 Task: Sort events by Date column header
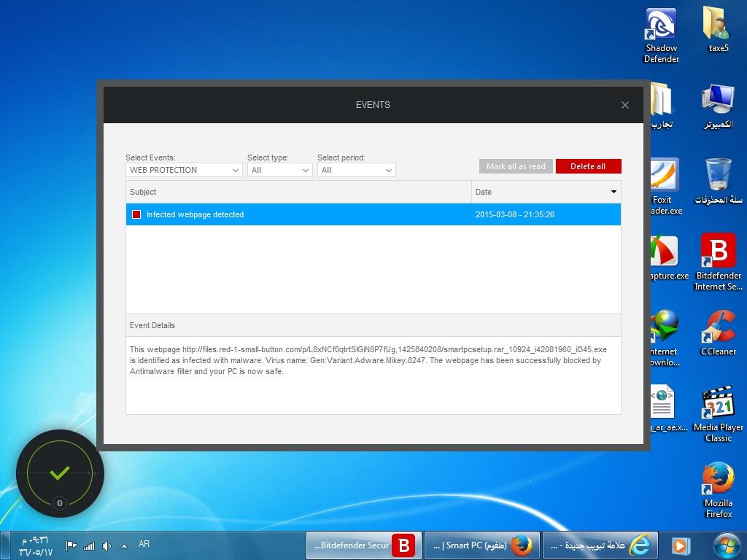[x=546, y=192]
